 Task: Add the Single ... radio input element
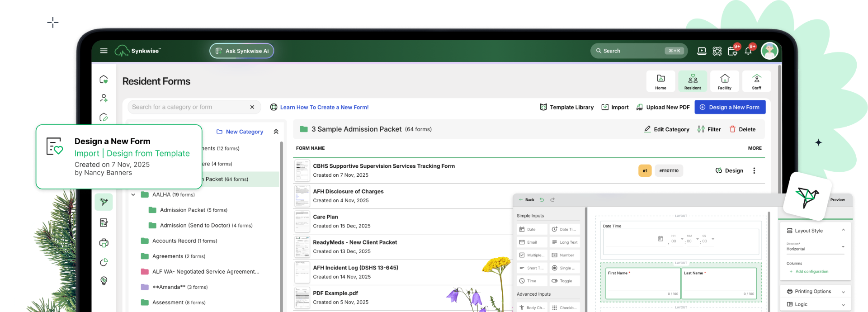click(x=565, y=268)
